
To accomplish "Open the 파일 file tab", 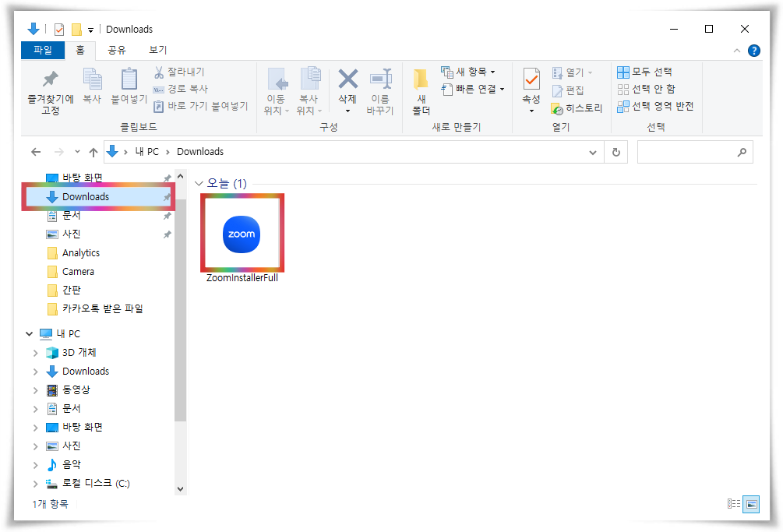I will tap(43, 50).
